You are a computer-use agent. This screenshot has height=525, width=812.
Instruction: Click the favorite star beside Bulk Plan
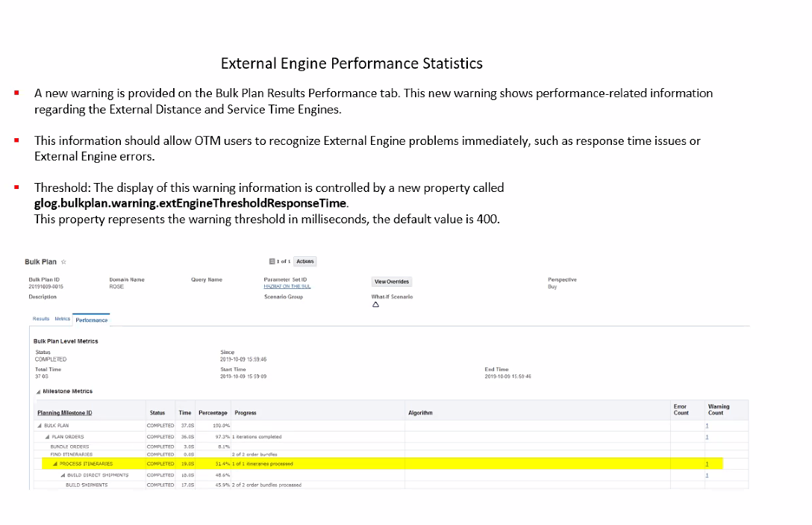click(63, 262)
